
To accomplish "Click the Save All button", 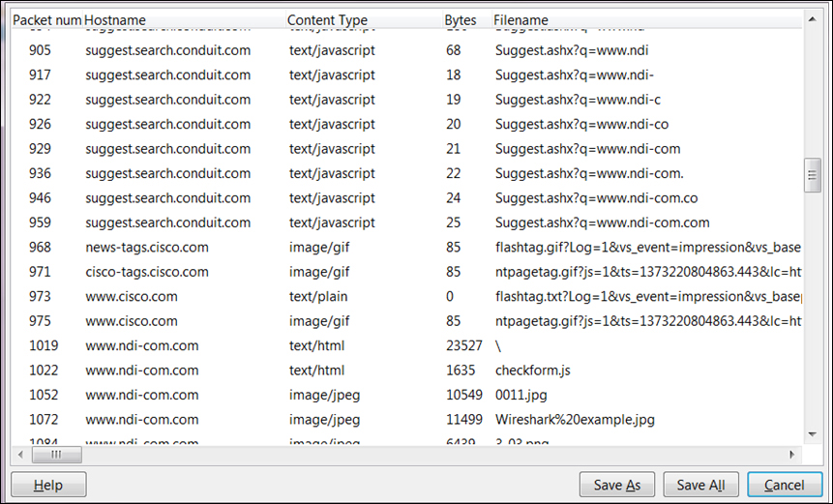I will (700, 485).
